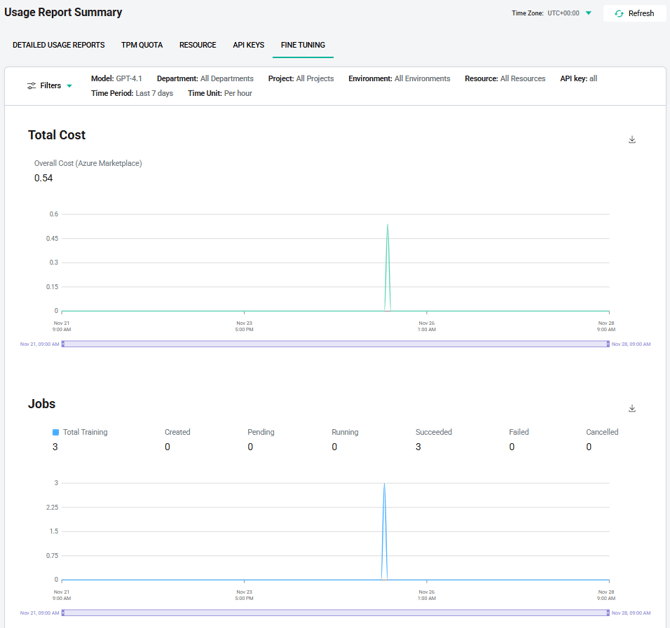Click the jobs spike peak in chart
670x628 pixels.
click(384, 484)
